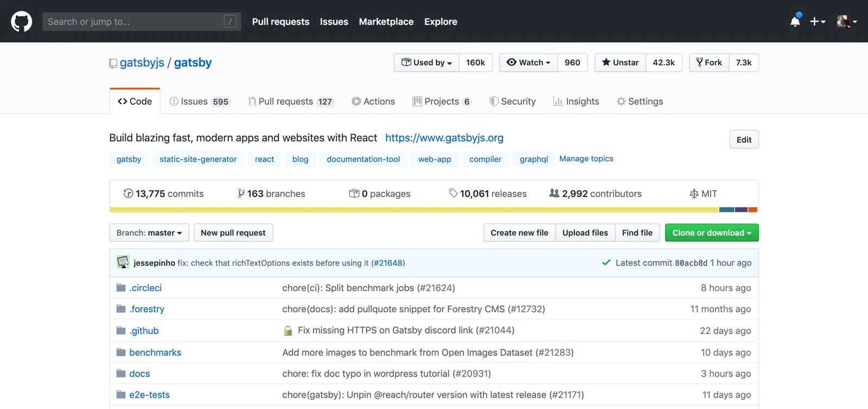Open the Insights tab
868x409 pixels.
(x=576, y=102)
